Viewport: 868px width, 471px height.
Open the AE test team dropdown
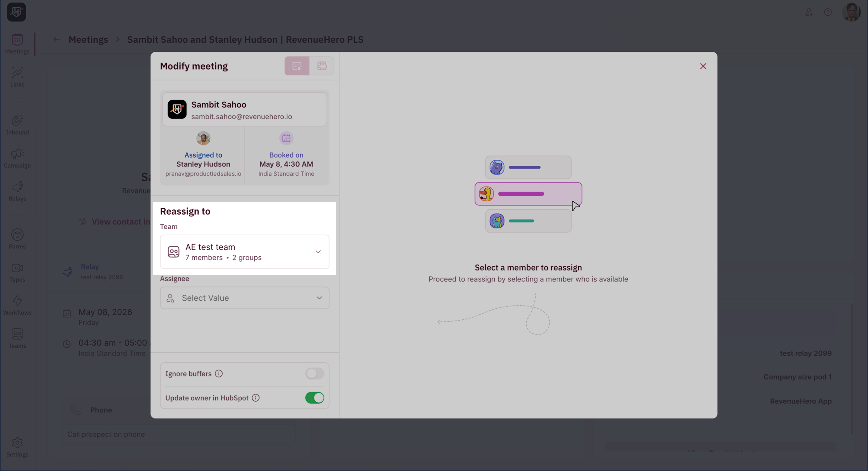pyautogui.click(x=245, y=252)
